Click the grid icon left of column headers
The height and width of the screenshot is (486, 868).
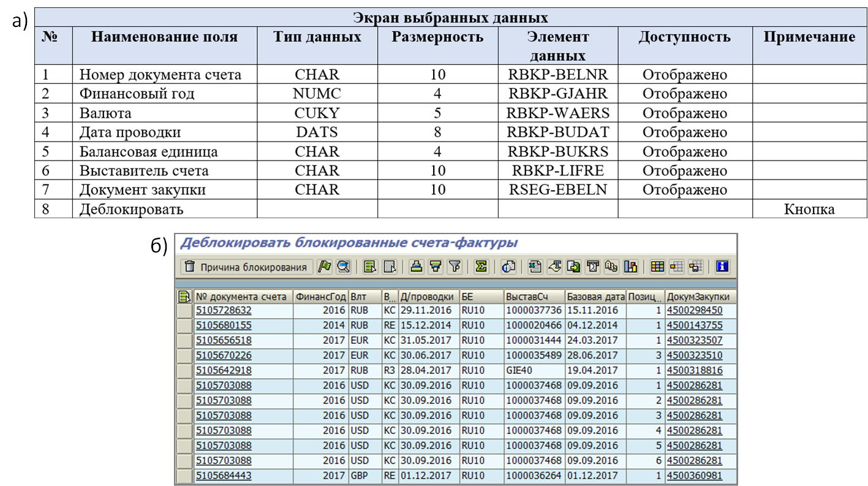[184, 297]
